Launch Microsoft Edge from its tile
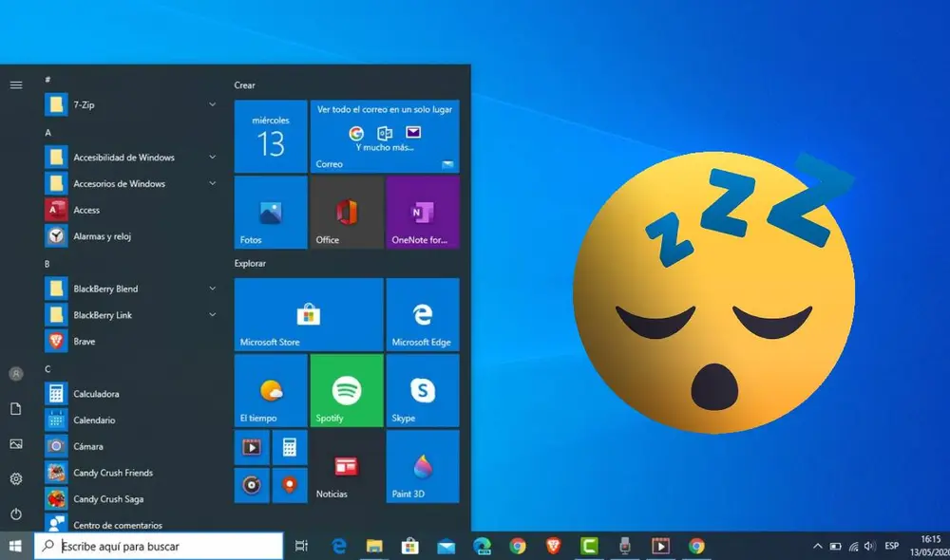950x560 pixels. click(423, 315)
